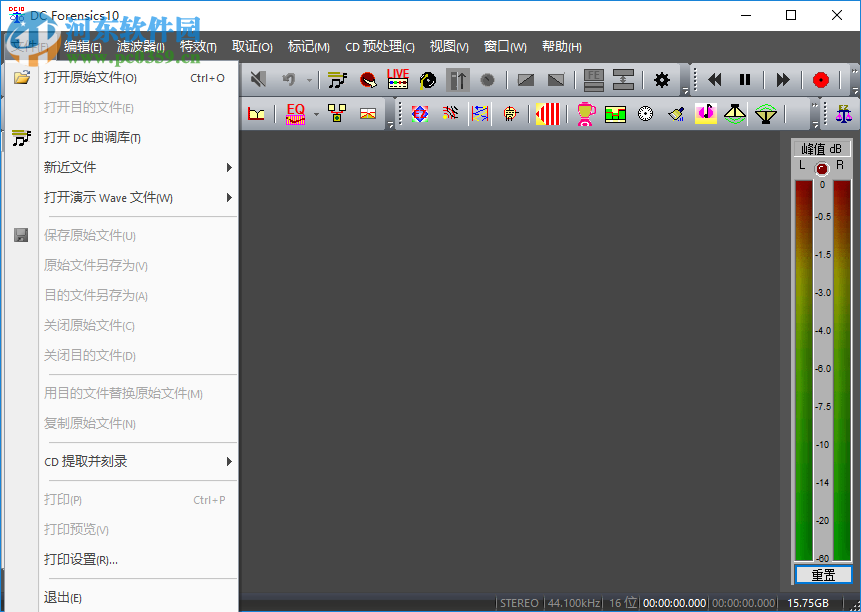This screenshot has width=861, height=612.
Task: Click the red vertical bars with arrow icon
Action: pos(547,114)
